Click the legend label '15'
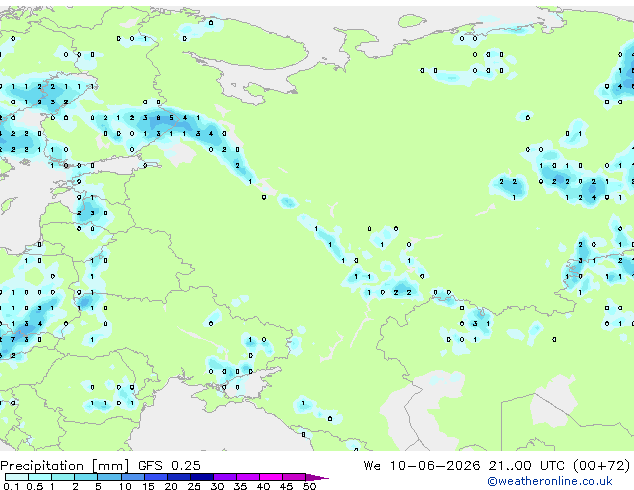The width and height of the screenshot is (634, 490). tap(148, 486)
